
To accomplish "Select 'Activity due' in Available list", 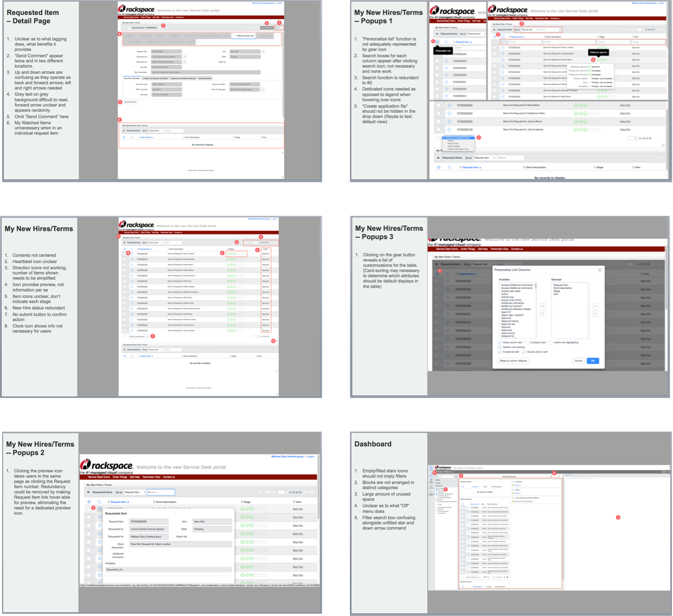I will click(508, 297).
